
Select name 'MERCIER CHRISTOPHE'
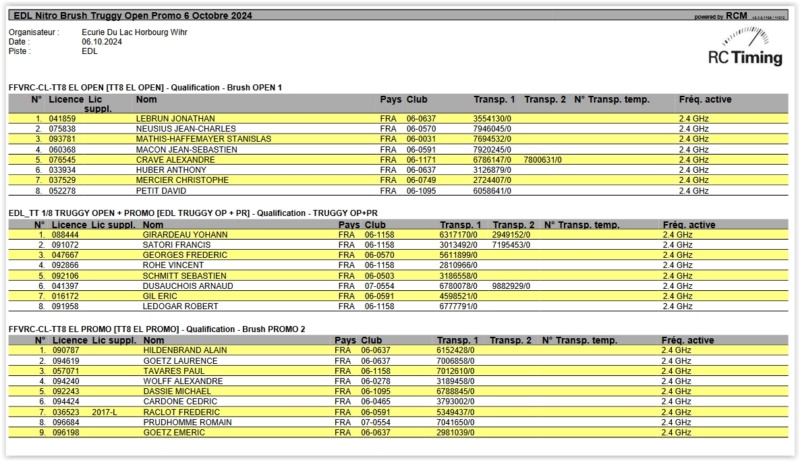(182, 181)
